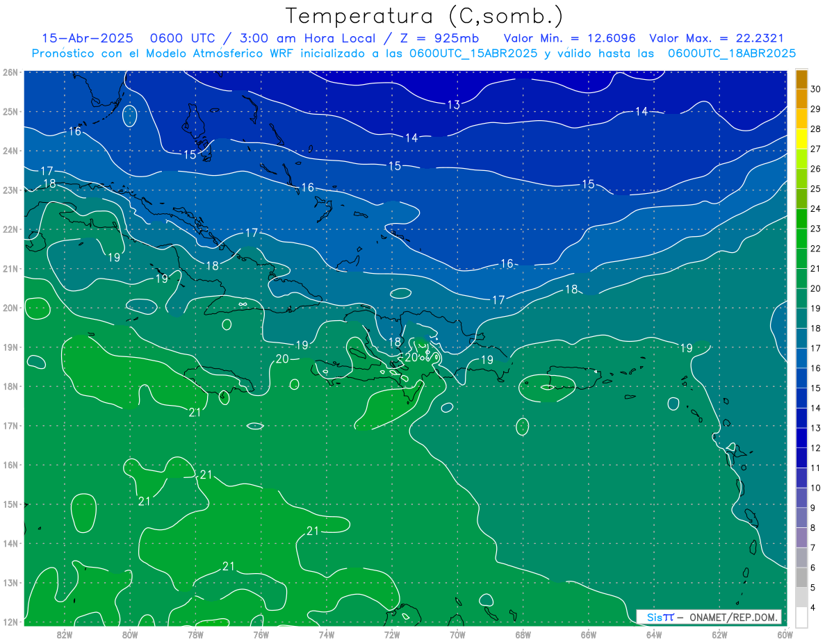Click the '74W' longitude axis label

327,634
